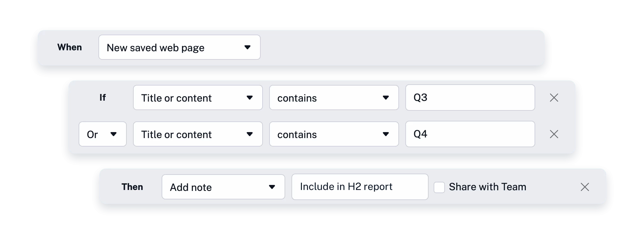
Task: Open the New saved web page dropdown
Action: [x=179, y=47]
